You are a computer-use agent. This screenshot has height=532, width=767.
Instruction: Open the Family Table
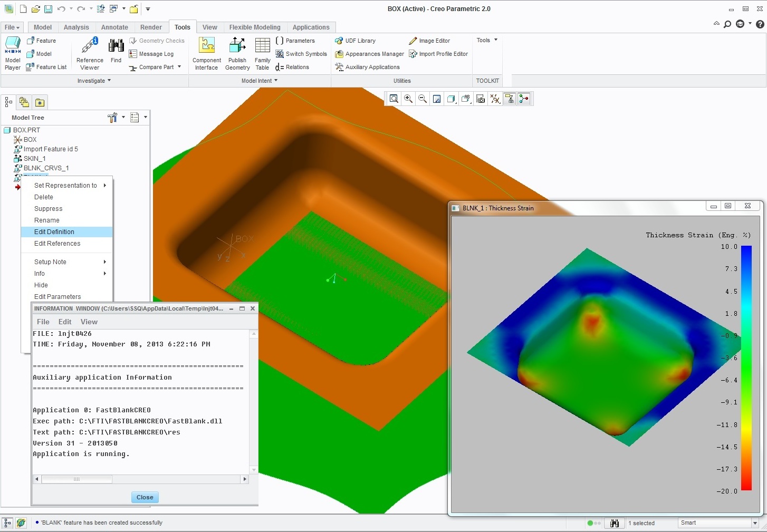point(262,54)
